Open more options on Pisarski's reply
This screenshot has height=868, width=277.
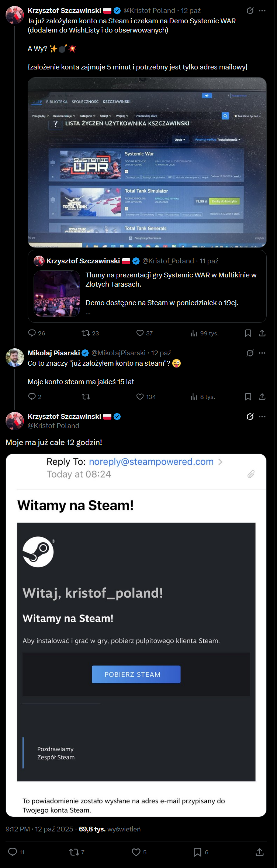click(x=262, y=353)
